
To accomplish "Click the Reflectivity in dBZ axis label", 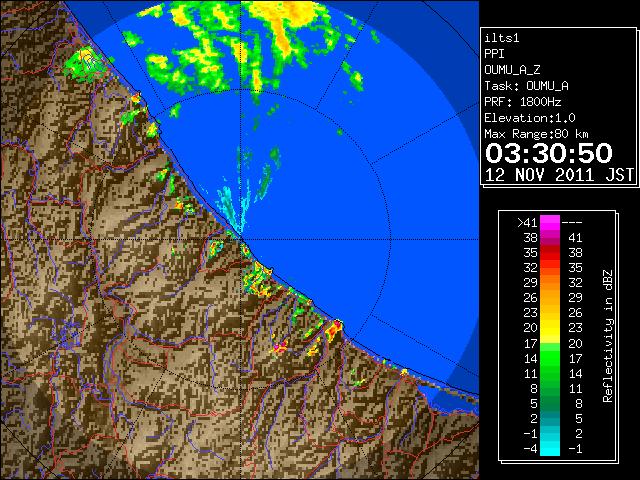I will click(x=608, y=336).
